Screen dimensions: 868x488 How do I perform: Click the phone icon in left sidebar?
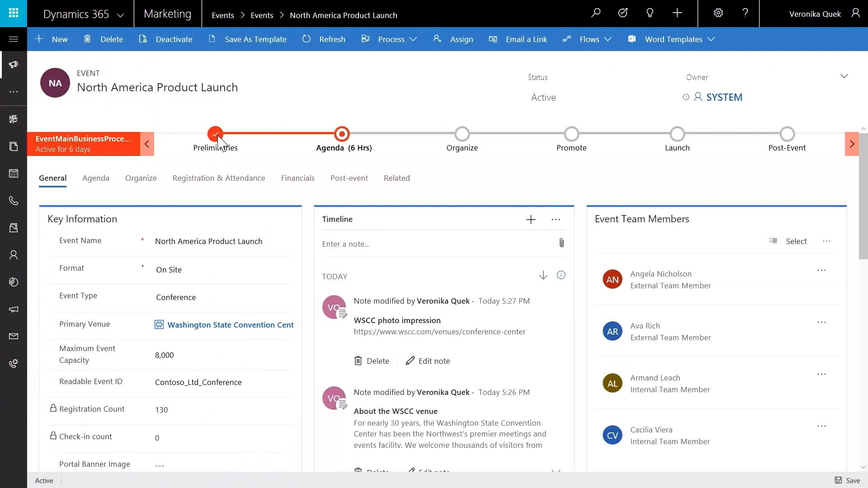[14, 201]
